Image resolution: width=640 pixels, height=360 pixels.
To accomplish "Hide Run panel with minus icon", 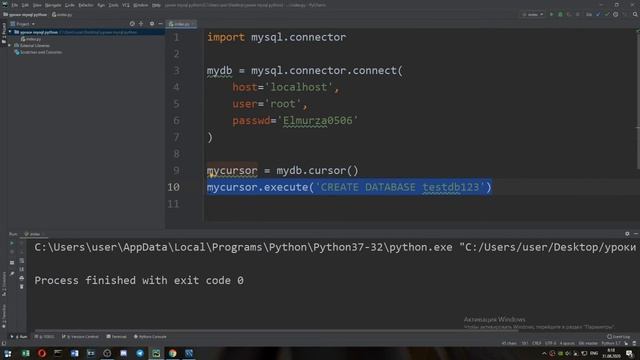I will tap(636, 234).
